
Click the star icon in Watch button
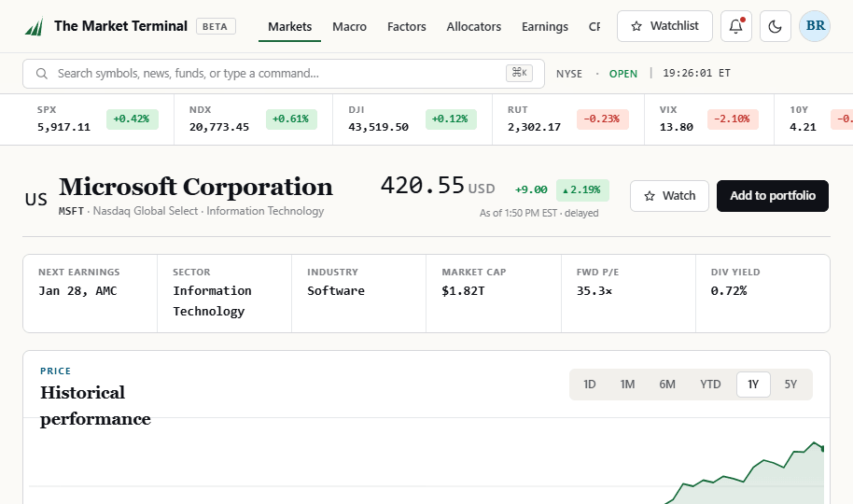[650, 196]
